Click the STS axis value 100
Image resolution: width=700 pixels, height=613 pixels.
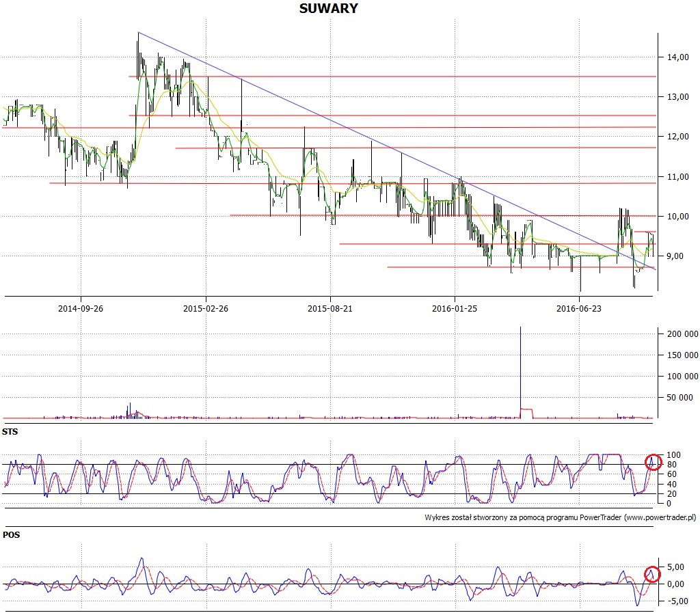click(673, 455)
